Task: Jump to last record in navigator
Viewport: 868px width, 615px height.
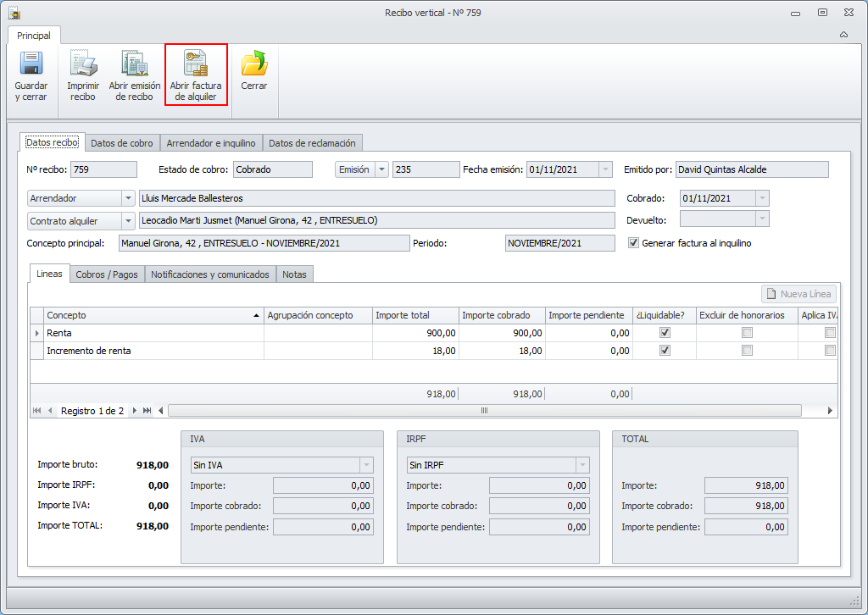Action: point(147,411)
